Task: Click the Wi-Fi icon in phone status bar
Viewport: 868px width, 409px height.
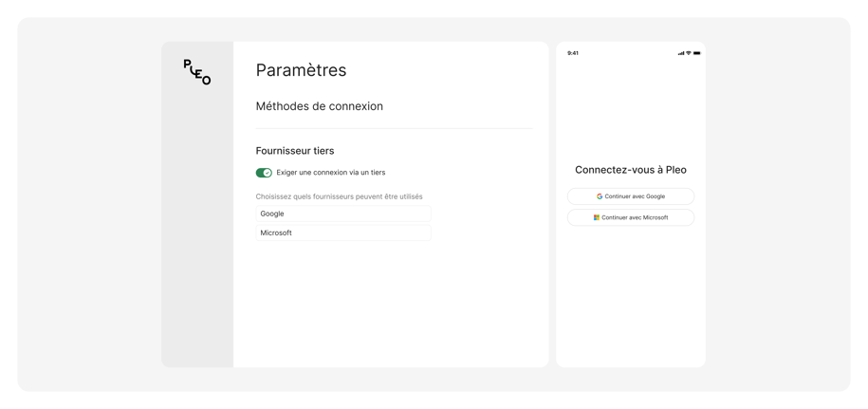Action: (x=689, y=53)
